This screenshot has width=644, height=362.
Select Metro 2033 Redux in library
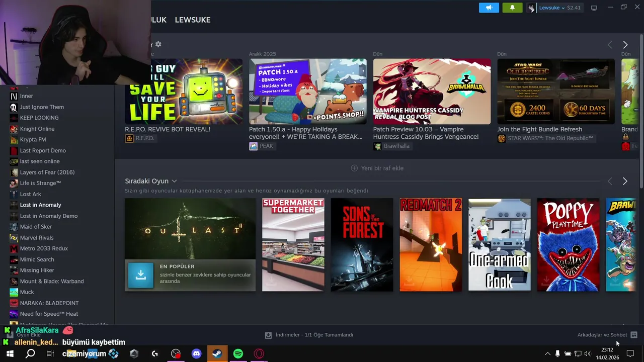coord(44,248)
